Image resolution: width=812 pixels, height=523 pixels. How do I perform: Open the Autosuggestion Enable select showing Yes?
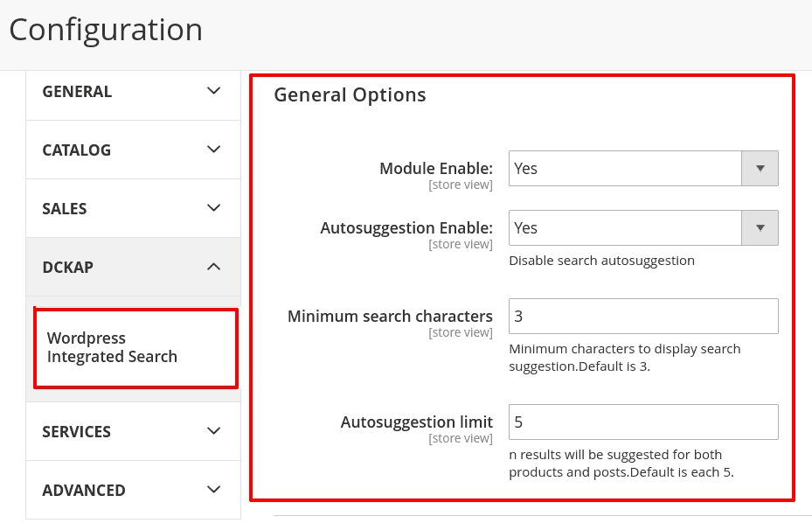625,228
